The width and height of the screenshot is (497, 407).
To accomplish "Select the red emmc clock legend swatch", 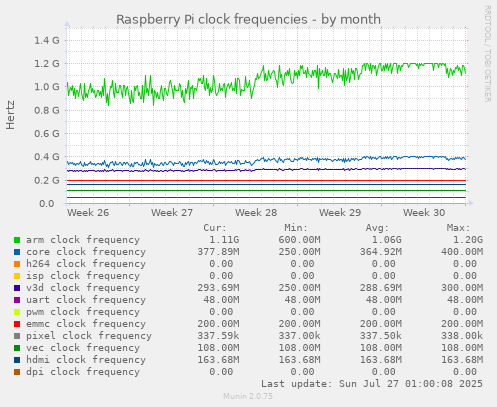I will point(17,324).
